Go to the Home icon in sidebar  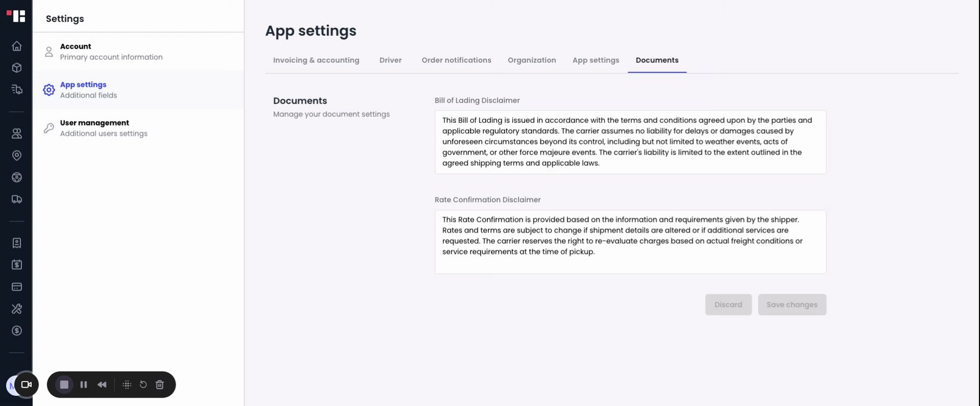click(x=17, y=46)
